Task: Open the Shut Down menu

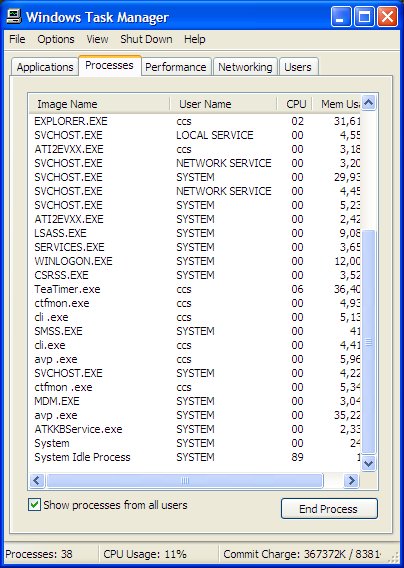Action: coord(146,39)
